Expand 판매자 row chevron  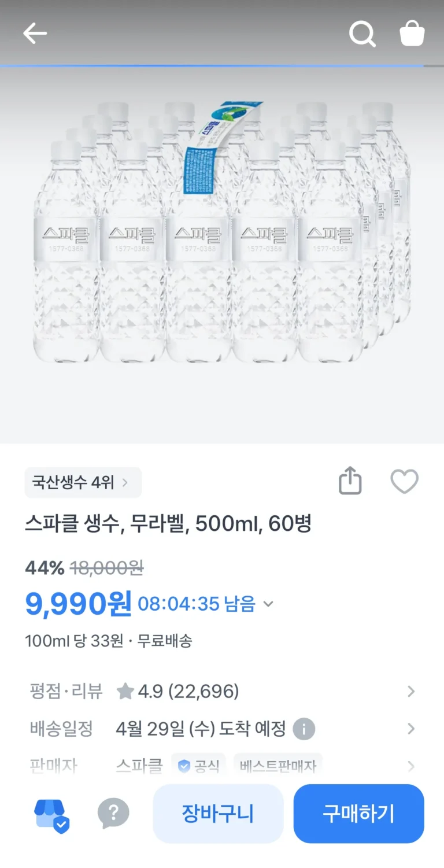(411, 767)
